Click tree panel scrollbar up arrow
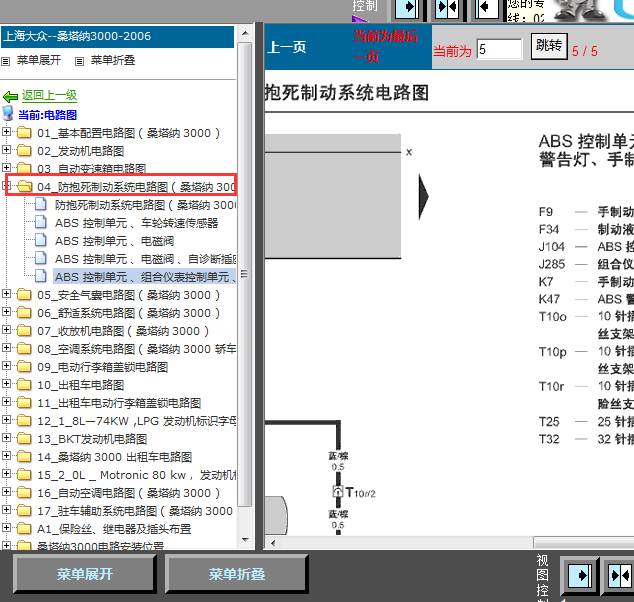Viewport: 634px width, 602px height. pyautogui.click(x=245, y=33)
